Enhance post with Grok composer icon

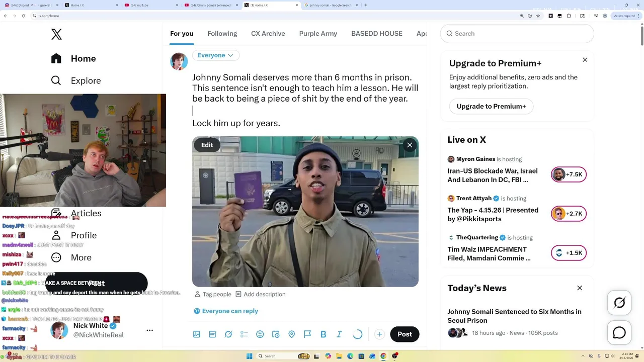[x=228, y=334]
